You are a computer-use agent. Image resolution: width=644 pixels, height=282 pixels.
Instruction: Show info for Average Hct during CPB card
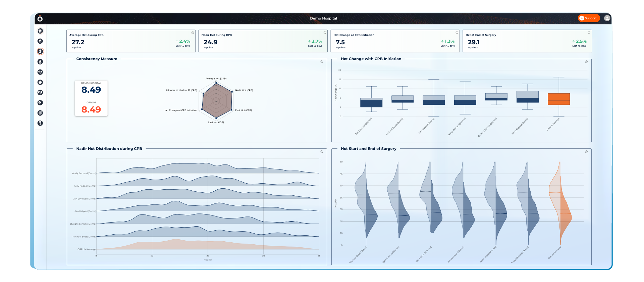click(193, 33)
